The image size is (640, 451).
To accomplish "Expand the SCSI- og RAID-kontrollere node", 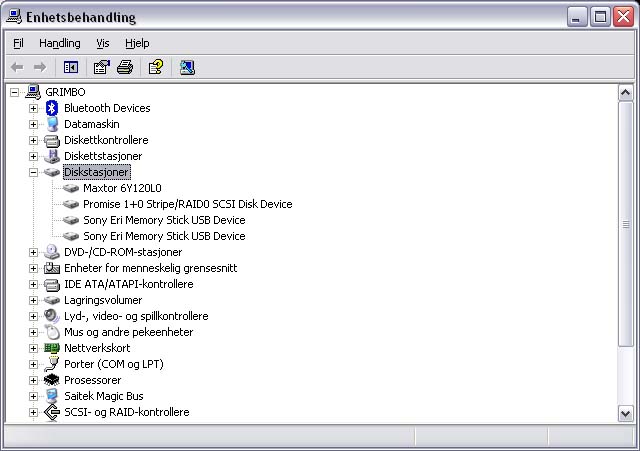I will coord(33,412).
